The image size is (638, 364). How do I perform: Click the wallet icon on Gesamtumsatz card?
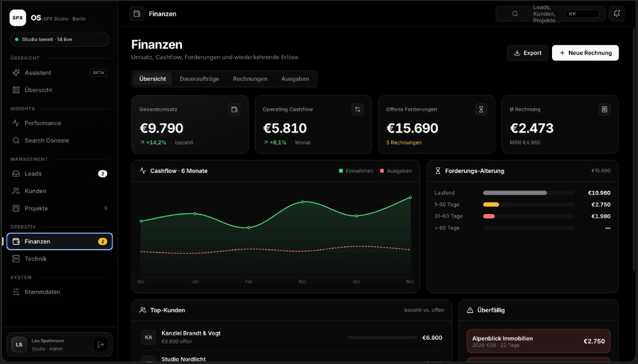click(234, 110)
